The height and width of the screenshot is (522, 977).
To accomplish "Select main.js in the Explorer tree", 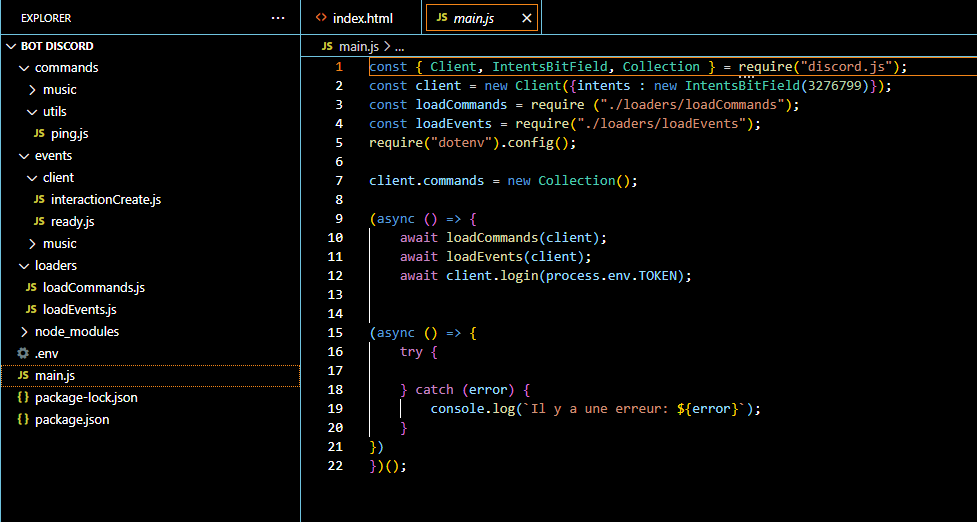I will click(x=55, y=376).
